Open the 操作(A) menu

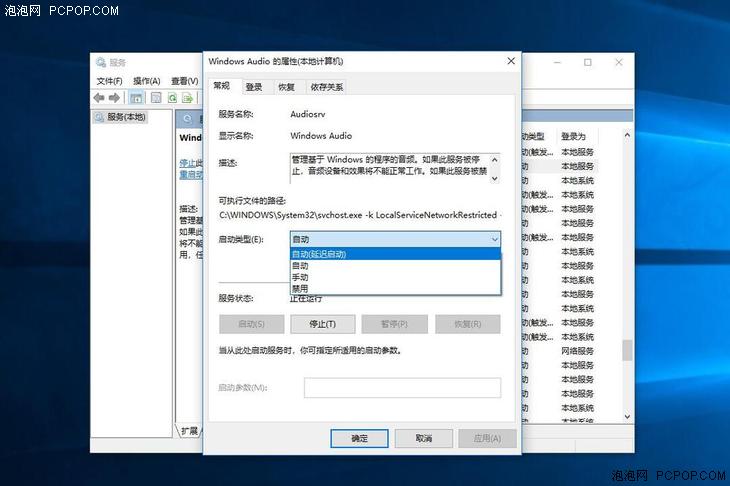coord(147,81)
